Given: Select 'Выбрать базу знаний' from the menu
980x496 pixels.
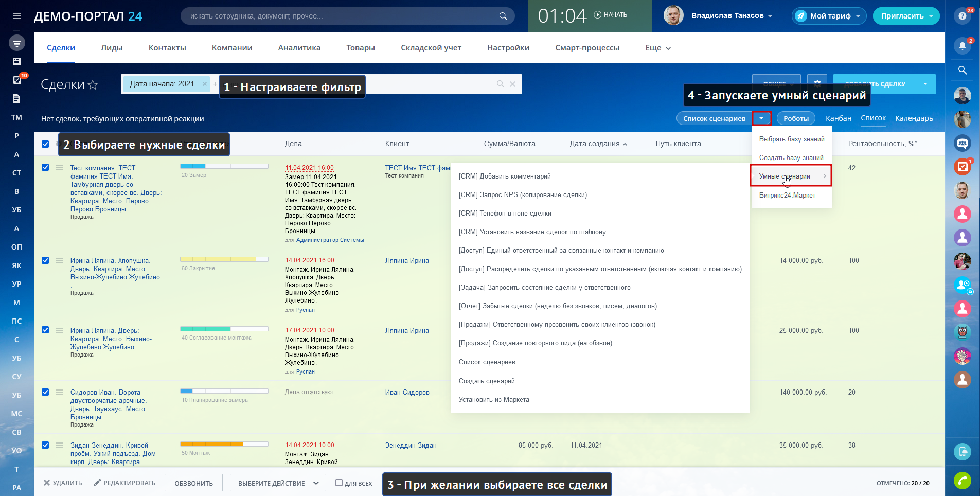Looking at the screenshot, I should click(x=792, y=139).
